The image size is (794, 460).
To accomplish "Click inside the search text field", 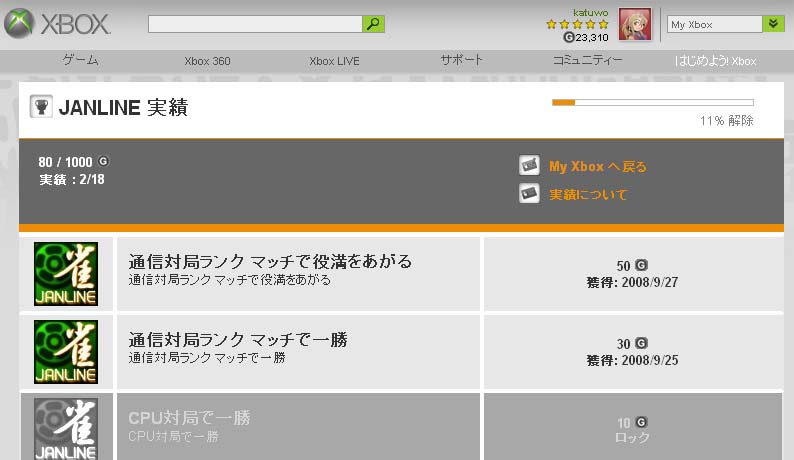I will (255, 24).
